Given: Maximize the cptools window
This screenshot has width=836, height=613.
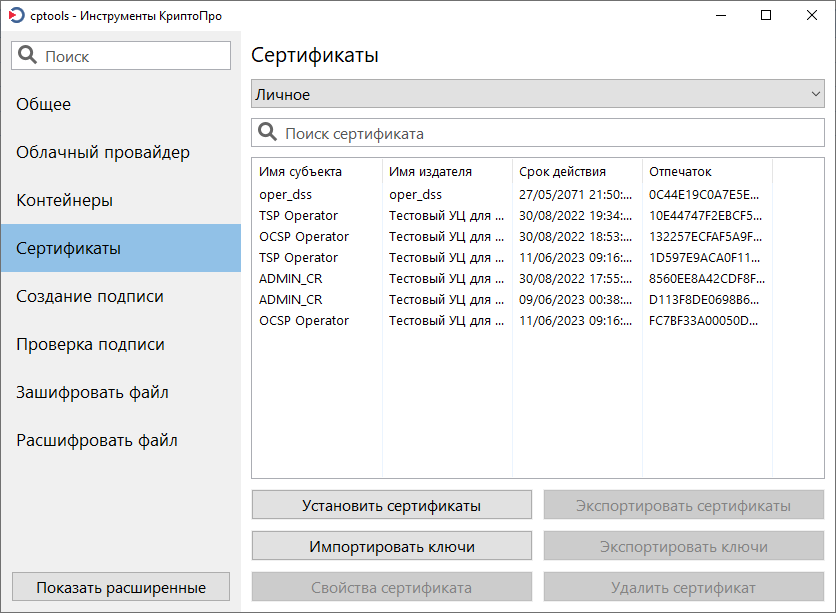Looking at the screenshot, I should tap(766, 15).
